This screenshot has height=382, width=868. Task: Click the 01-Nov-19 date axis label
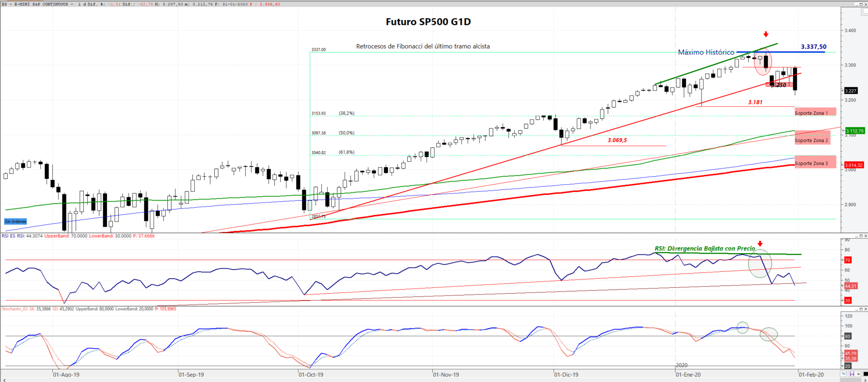point(446,375)
